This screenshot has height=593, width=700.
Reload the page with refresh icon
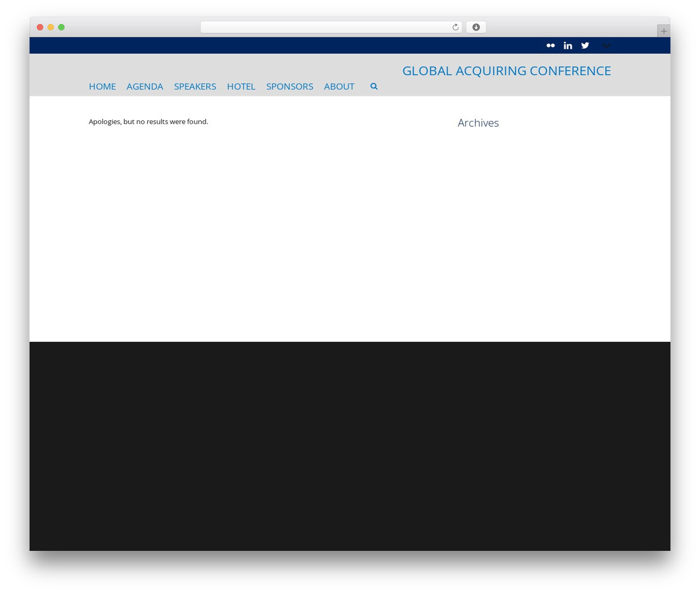click(x=455, y=27)
